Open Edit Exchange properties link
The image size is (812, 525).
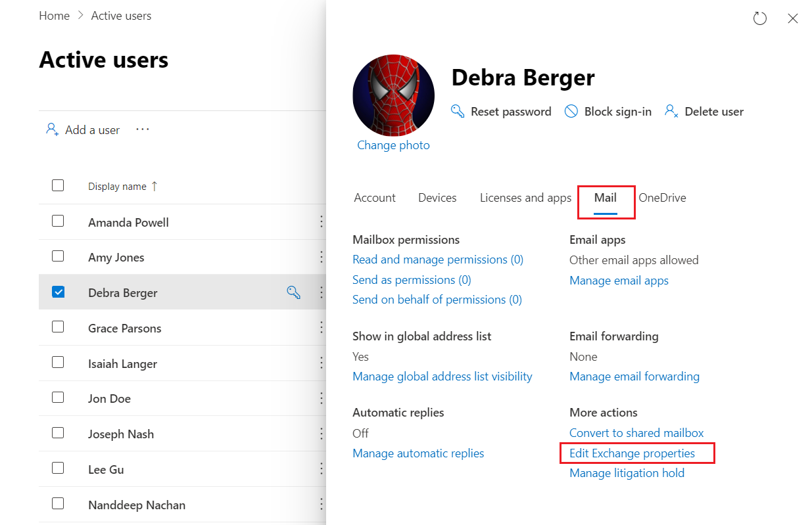[x=632, y=453]
